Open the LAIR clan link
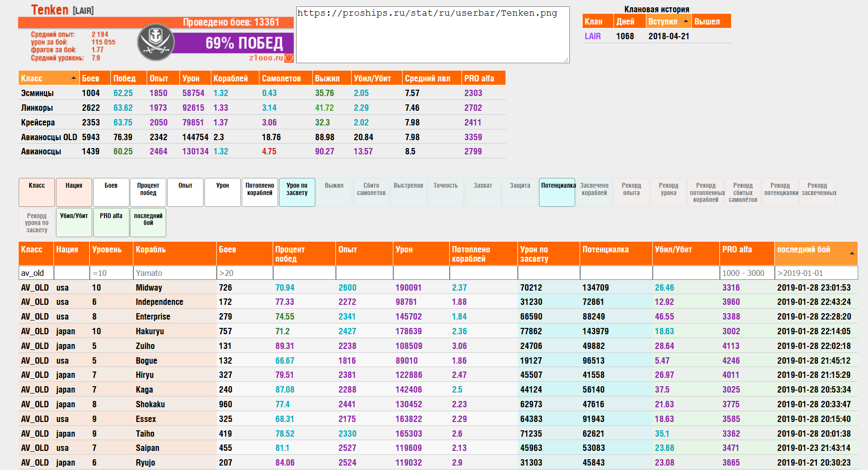 pos(592,36)
